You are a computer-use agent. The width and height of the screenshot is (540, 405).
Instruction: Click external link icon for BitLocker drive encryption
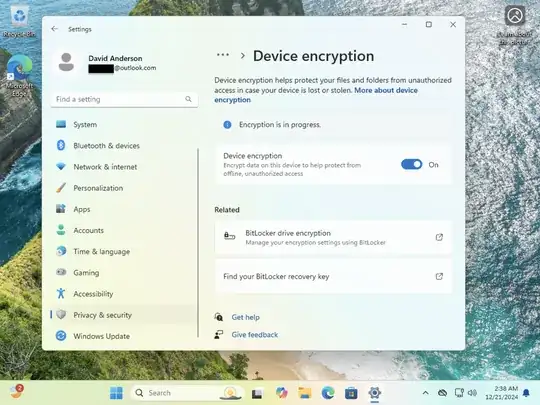pyautogui.click(x=439, y=237)
